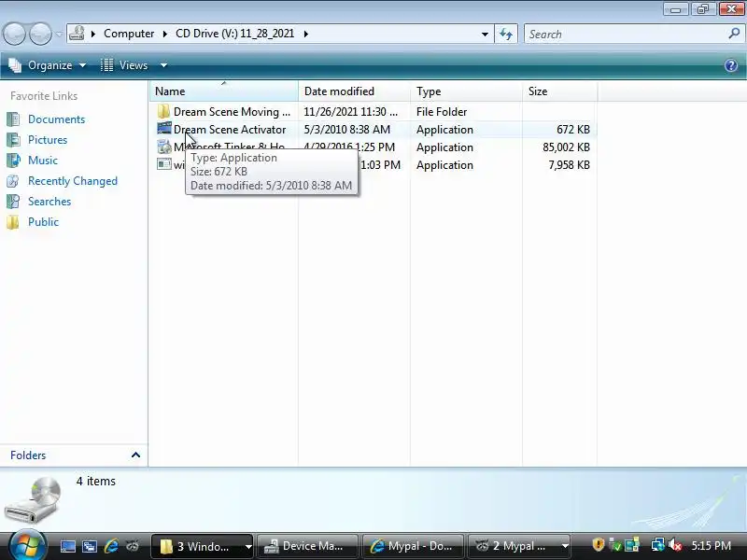Click the Searches icon in sidebar
Image resolution: width=747 pixels, height=560 pixels.
pos(13,202)
